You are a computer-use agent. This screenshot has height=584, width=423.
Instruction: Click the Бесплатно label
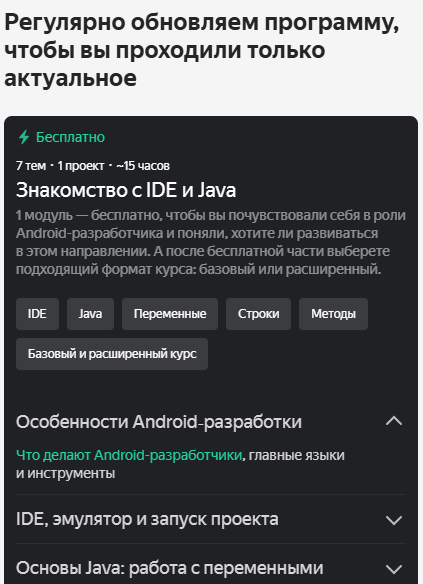[70, 137]
